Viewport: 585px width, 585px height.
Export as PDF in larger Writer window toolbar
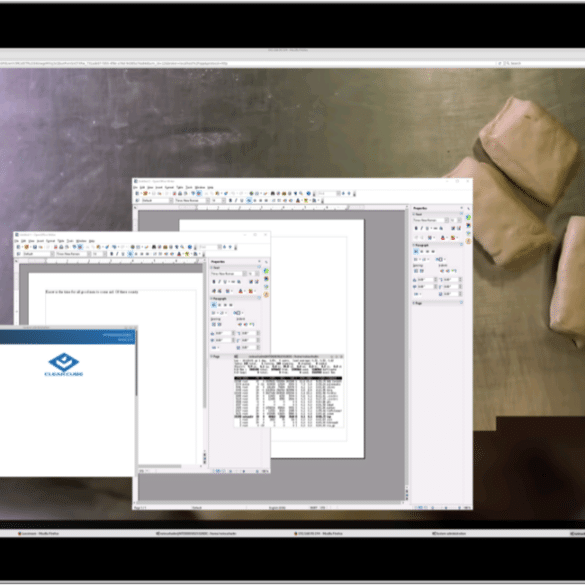[x=175, y=193]
